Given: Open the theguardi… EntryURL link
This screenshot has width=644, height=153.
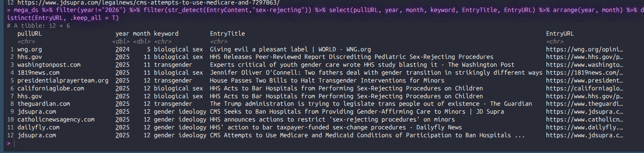Looking at the screenshot, I should click(x=584, y=104).
